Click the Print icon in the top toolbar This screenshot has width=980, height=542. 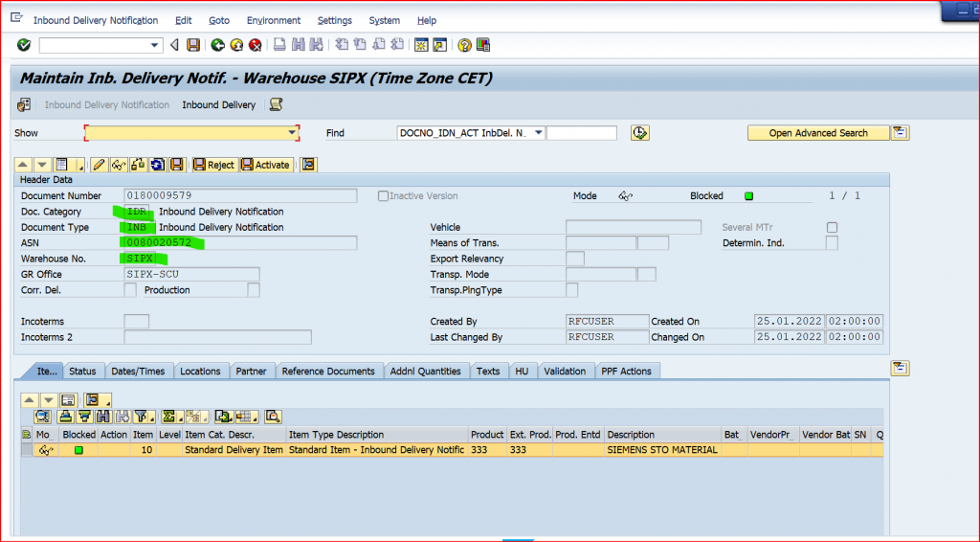pos(279,45)
